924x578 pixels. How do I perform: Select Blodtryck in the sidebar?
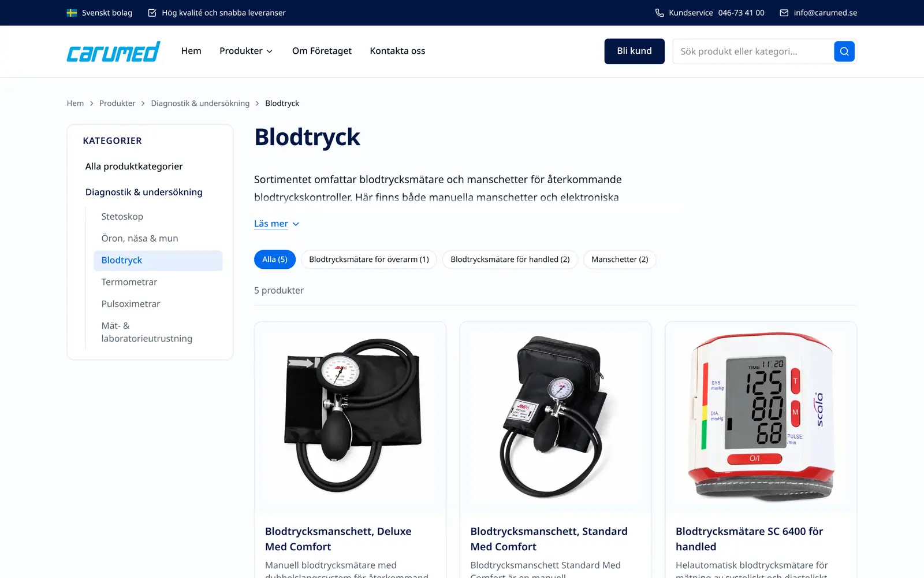158,261
